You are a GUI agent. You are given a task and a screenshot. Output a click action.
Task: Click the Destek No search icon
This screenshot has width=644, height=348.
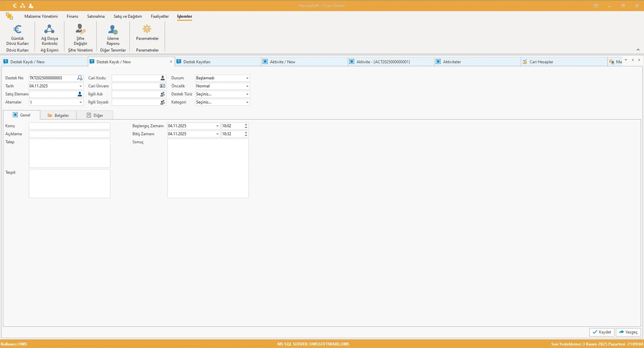pos(80,78)
